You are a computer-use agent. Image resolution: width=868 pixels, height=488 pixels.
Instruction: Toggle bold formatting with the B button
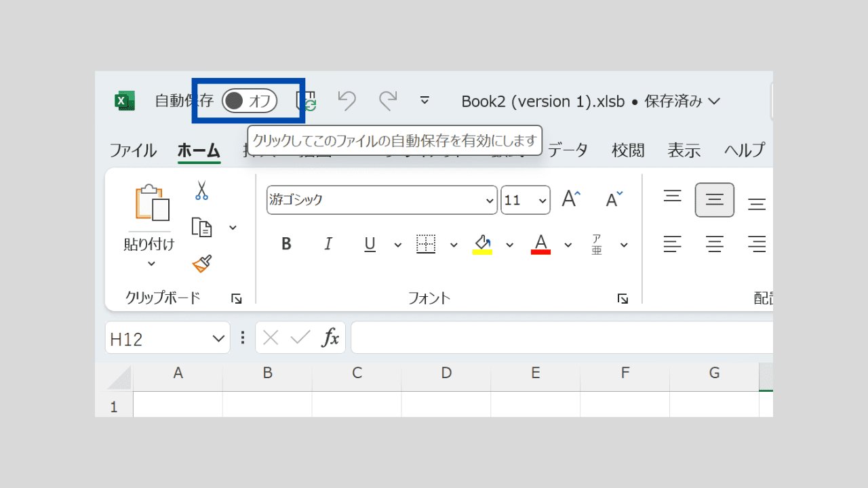(x=286, y=244)
